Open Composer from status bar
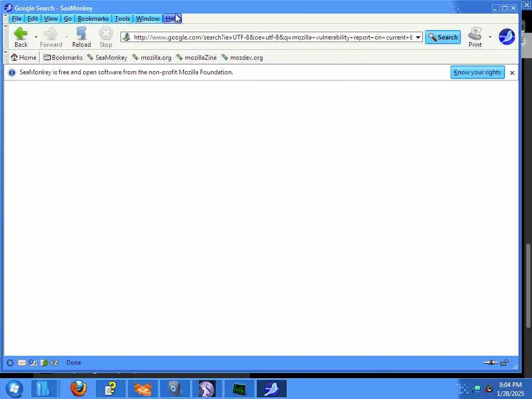 [33, 363]
